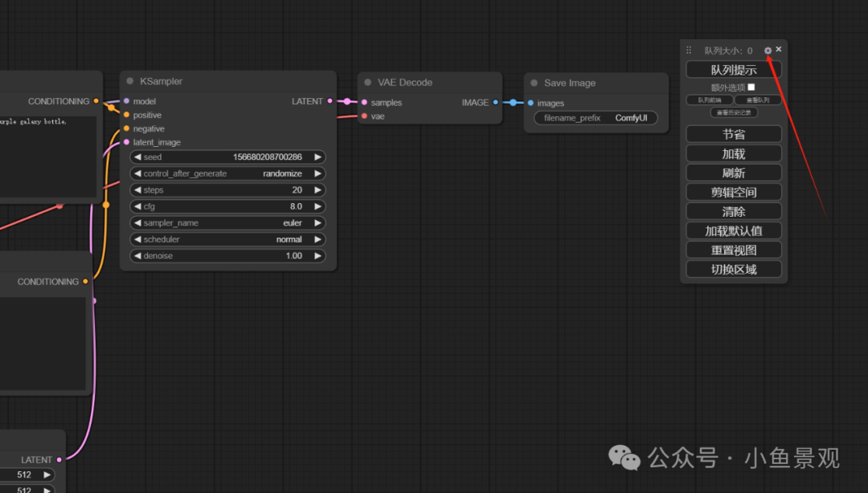Click the galaxy bottle prompt text area
This screenshot has width=868, height=493.
pyautogui.click(x=48, y=156)
